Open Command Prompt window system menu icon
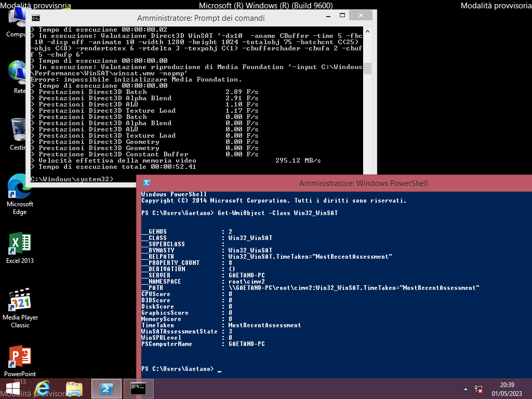532x399 pixels. [36, 18]
